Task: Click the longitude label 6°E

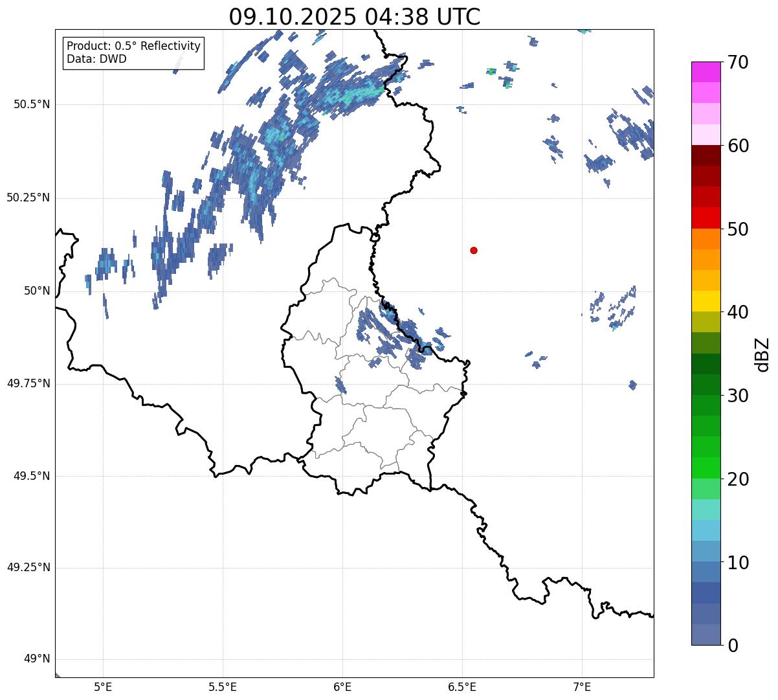Action: click(x=342, y=686)
